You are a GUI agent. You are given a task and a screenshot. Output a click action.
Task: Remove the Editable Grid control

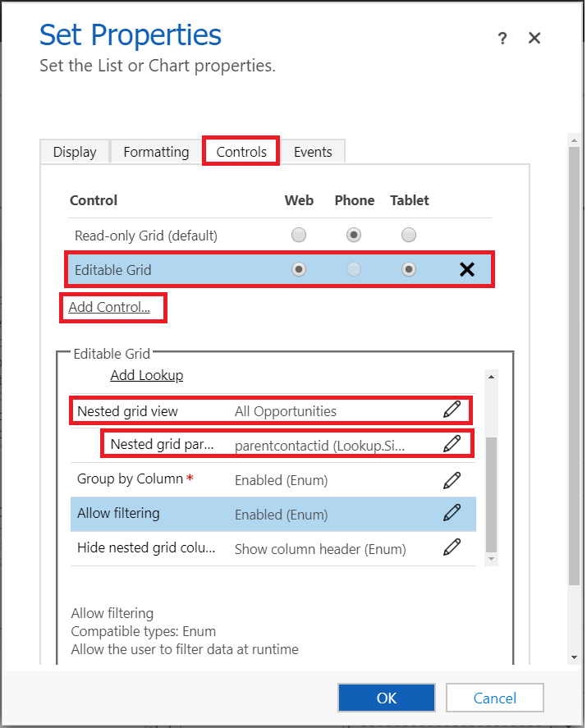tap(467, 269)
